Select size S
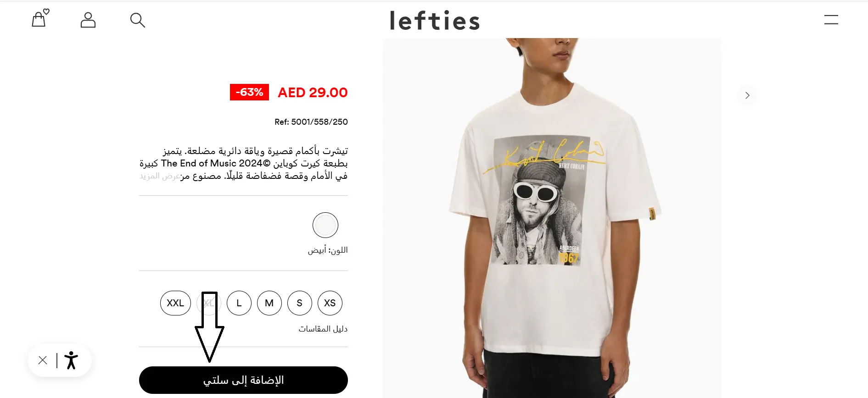The height and width of the screenshot is (398, 868). point(300,303)
